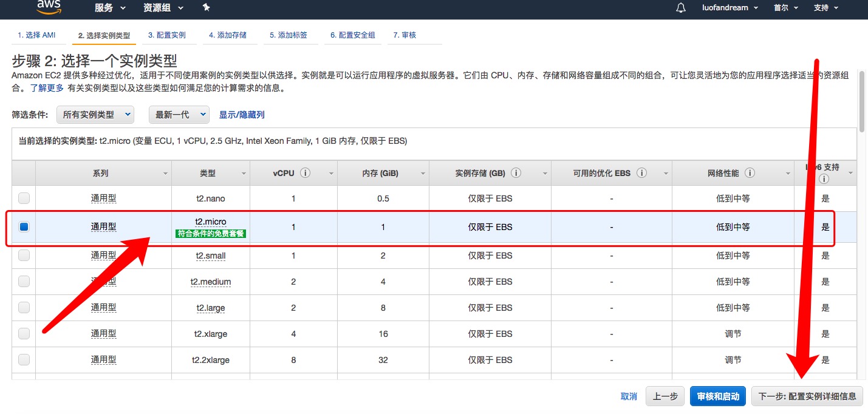Click the 了解更多 learn more link
The image size is (868, 414).
click(x=47, y=88)
